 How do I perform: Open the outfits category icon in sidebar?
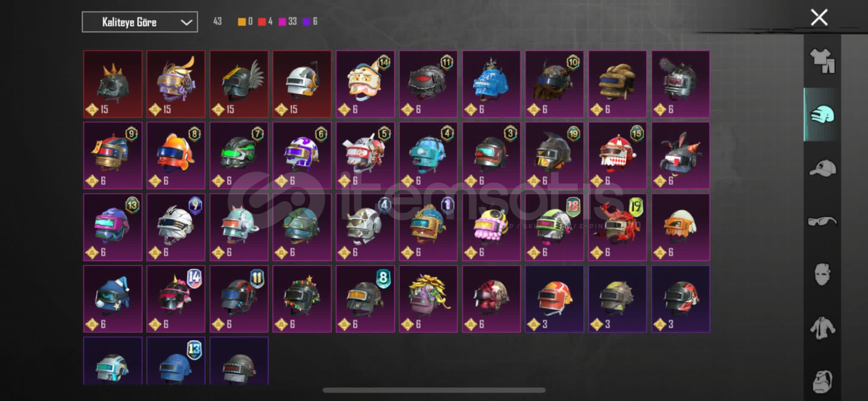822,61
